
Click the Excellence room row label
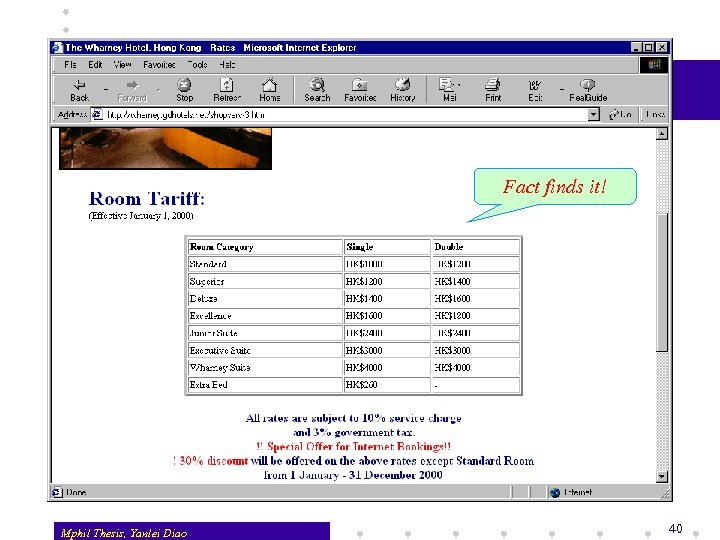click(x=210, y=316)
